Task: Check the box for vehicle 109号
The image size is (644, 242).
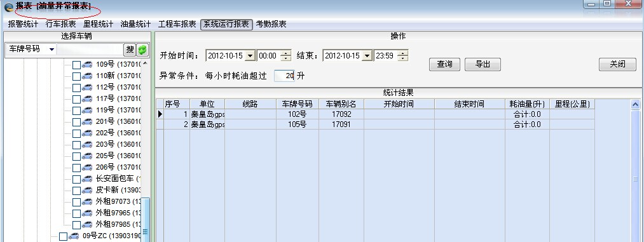Action: pyautogui.click(x=76, y=65)
